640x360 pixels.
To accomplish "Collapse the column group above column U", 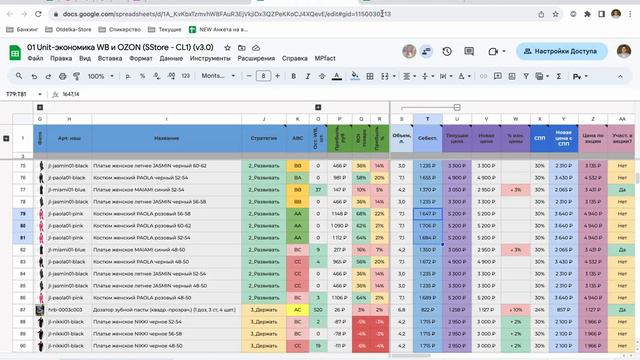I will pyautogui.click(x=457, y=107).
